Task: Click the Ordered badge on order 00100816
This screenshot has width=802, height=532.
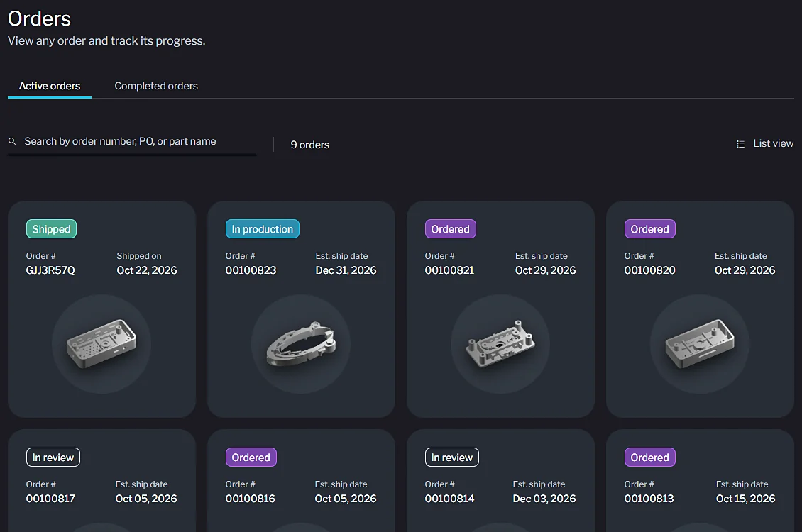Action: click(251, 458)
